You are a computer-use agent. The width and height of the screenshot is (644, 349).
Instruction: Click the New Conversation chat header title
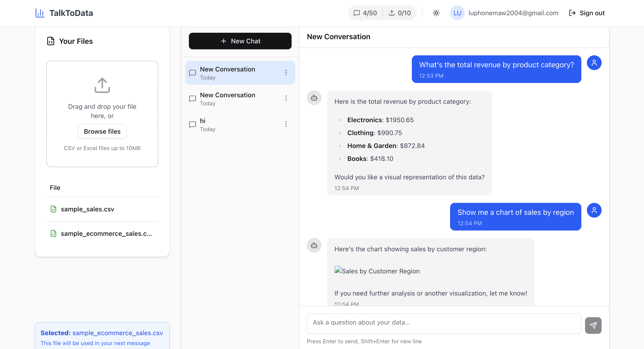(x=339, y=37)
